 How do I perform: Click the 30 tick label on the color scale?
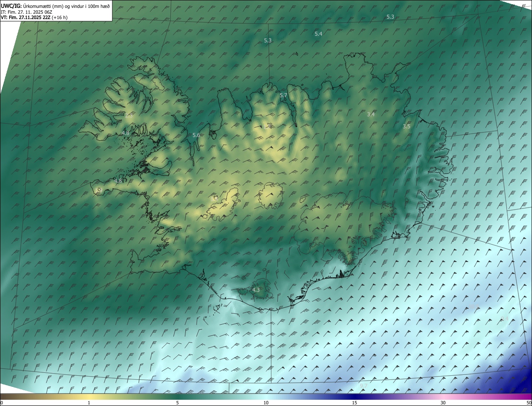coord(443,403)
